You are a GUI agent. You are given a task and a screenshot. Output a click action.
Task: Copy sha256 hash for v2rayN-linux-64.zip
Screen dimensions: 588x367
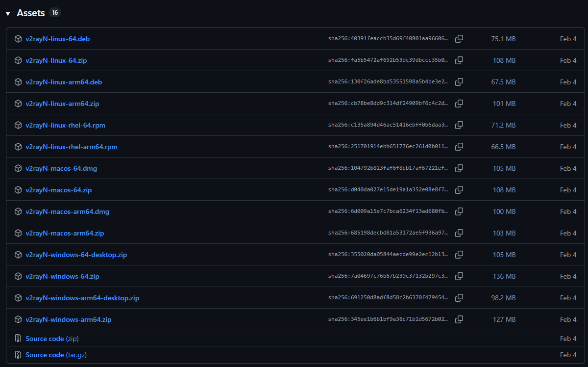[459, 60]
